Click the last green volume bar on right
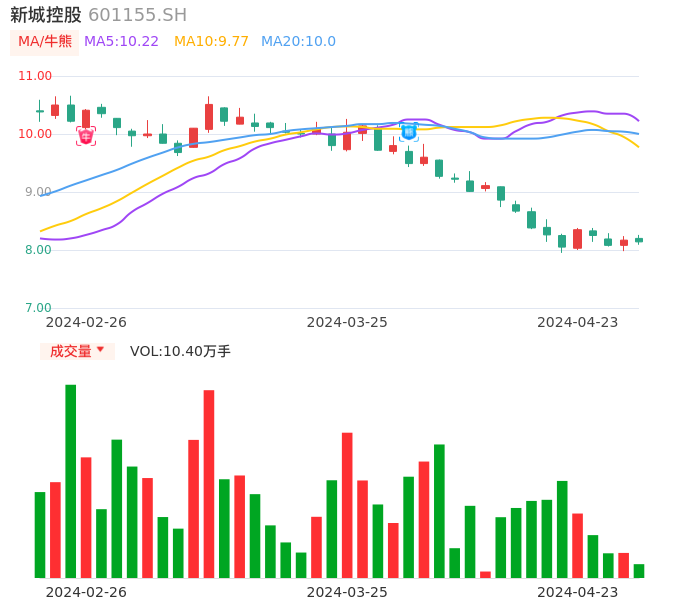Screen dimensions: 686x606 pos(639,571)
